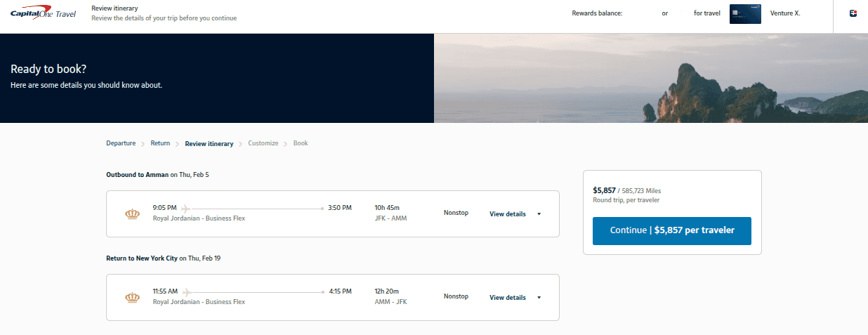
Task: Click Royal Jordanian crown logo on return flight
Action: point(132,297)
